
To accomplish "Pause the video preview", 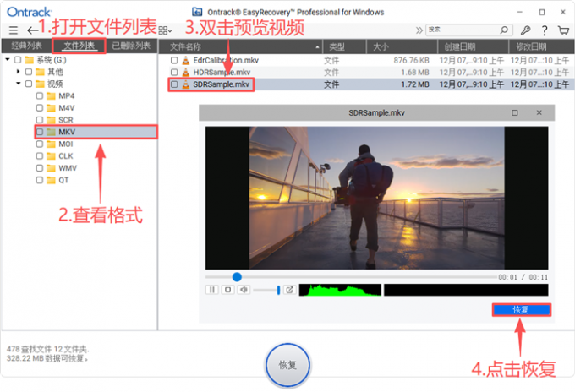I will 212,290.
